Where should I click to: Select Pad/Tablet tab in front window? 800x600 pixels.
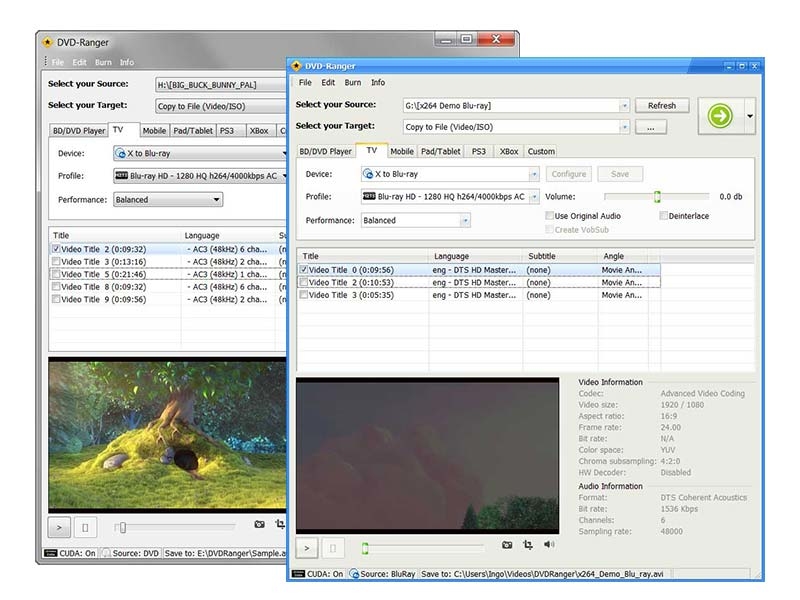441,152
